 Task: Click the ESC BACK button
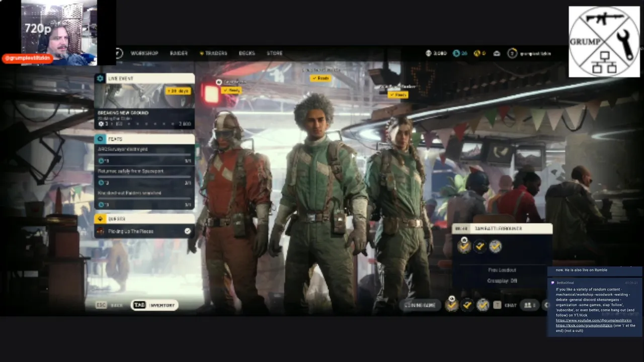[109, 305]
